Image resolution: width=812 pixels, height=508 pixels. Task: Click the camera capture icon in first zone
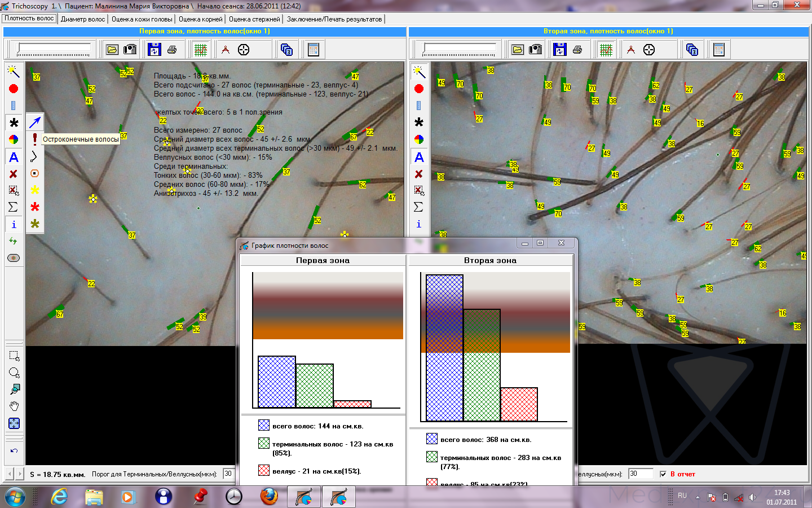coord(130,50)
